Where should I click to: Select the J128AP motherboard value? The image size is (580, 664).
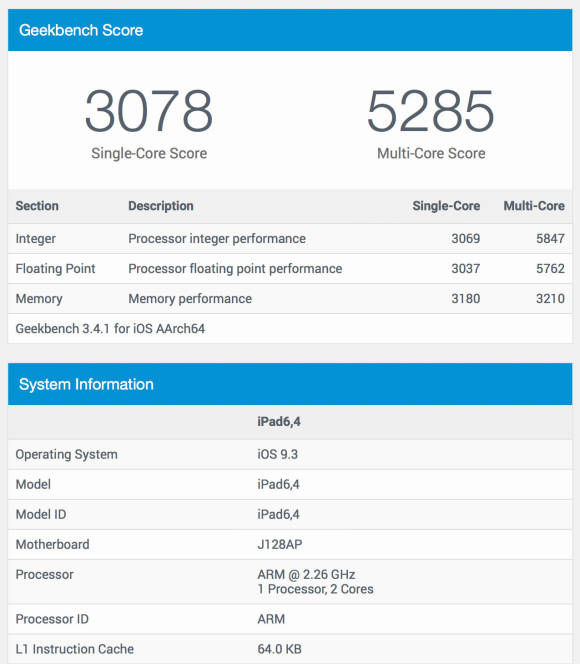pos(280,545)
